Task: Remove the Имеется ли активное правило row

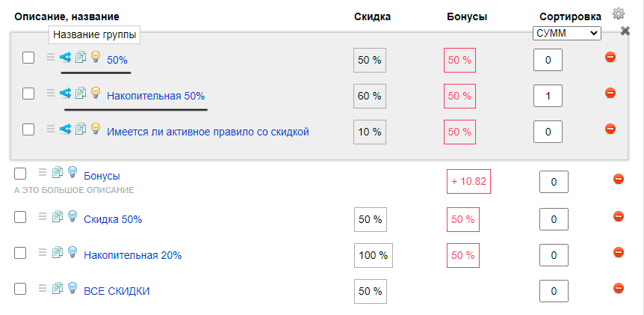Action: click(x=610, y=129)
